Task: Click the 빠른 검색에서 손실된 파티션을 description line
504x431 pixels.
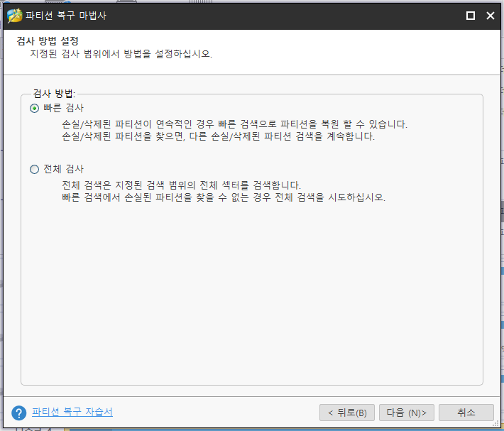Action: [224, 197]
